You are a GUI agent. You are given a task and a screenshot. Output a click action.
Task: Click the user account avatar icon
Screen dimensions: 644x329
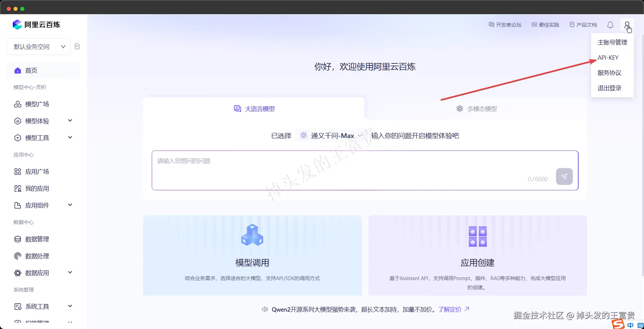[627, 25]
